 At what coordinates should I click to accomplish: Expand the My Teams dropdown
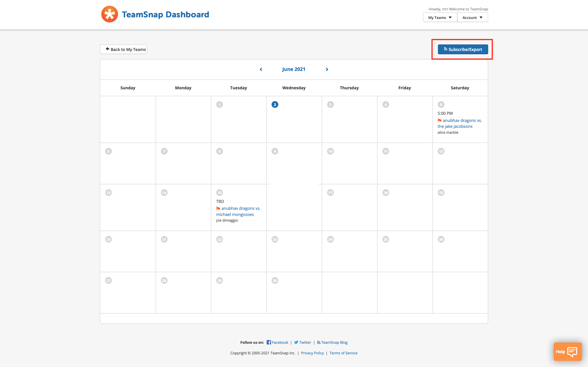[440, 18]
